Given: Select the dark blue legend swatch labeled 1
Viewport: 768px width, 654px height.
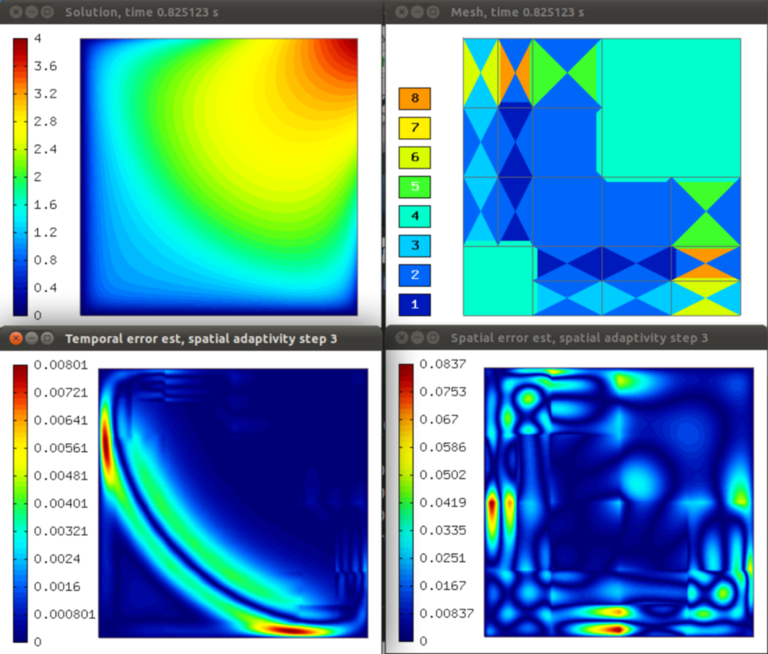Looking at the screenshot, I should click(x=415, y=303).
